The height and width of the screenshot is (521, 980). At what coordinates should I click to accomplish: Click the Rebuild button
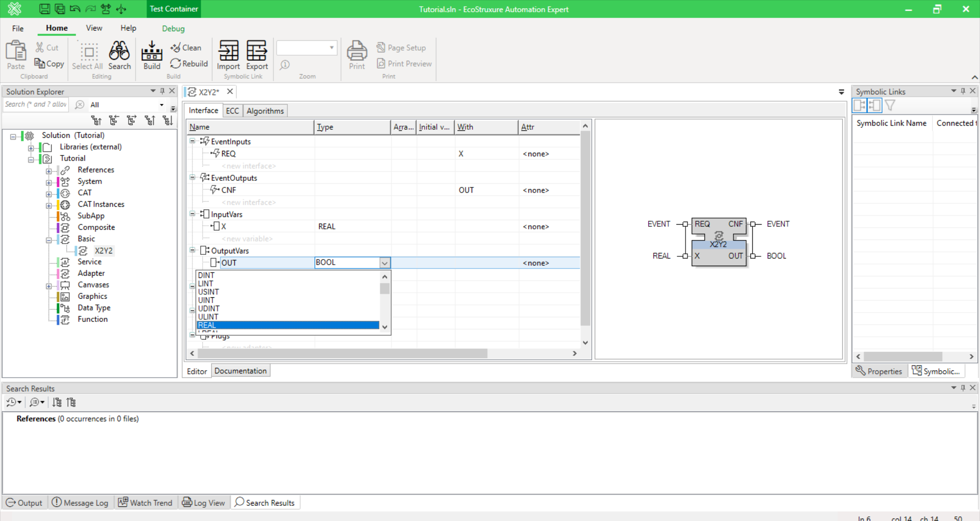(x=189, y=63)
